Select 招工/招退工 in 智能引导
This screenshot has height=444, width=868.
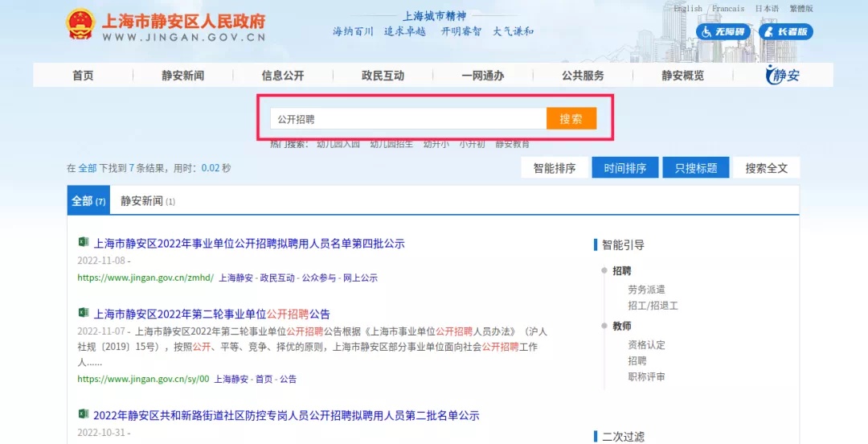tap(653, 306)
